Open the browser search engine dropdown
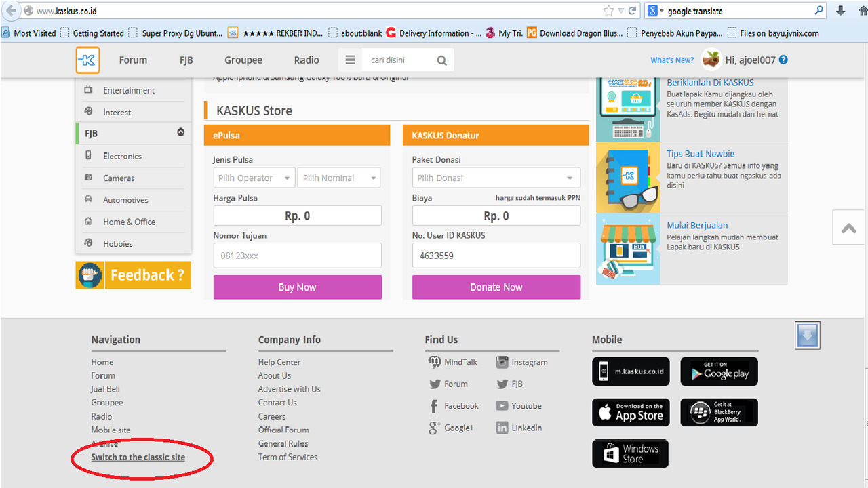The width and height of the screenshot is (868, 488). coord(656,11)
